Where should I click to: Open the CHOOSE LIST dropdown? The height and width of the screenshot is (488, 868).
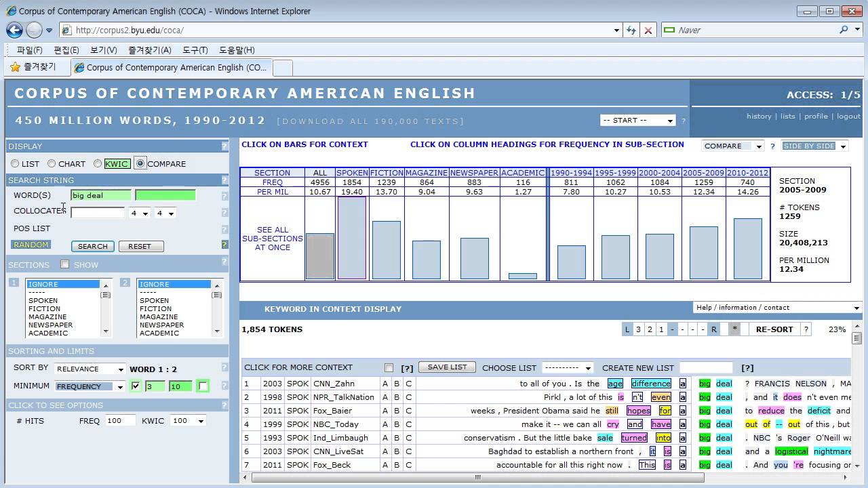[568, 368]
